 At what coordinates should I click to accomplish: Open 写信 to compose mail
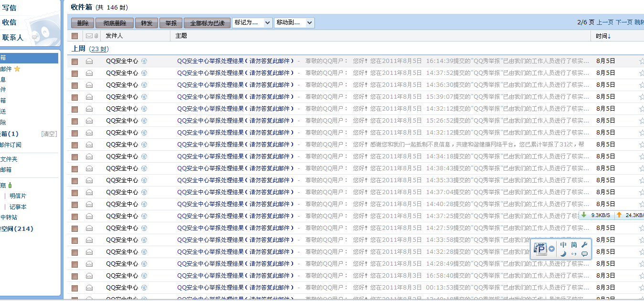pyautogui.click(x=9, y=7)
